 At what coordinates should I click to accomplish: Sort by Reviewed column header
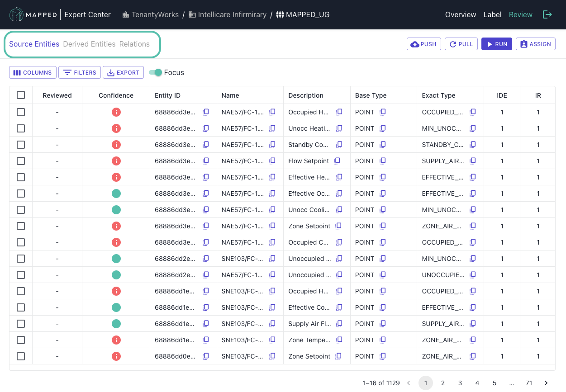click(57, 95)
